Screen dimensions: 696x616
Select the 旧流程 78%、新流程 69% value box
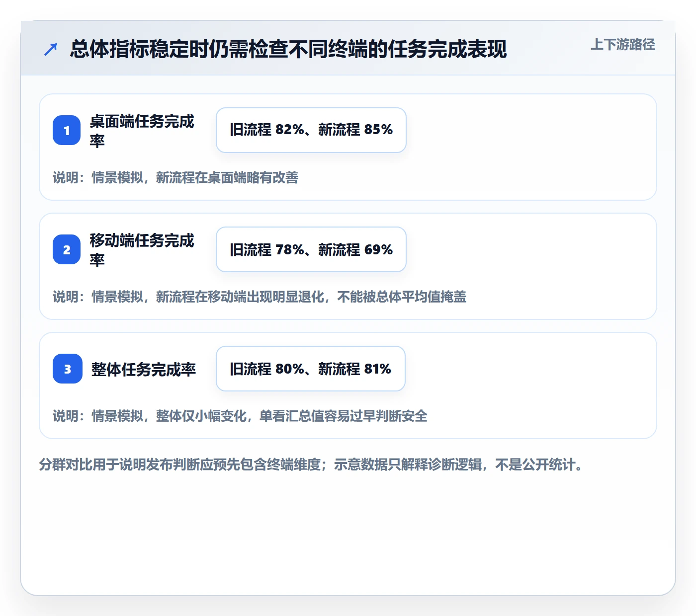(311, 249)
